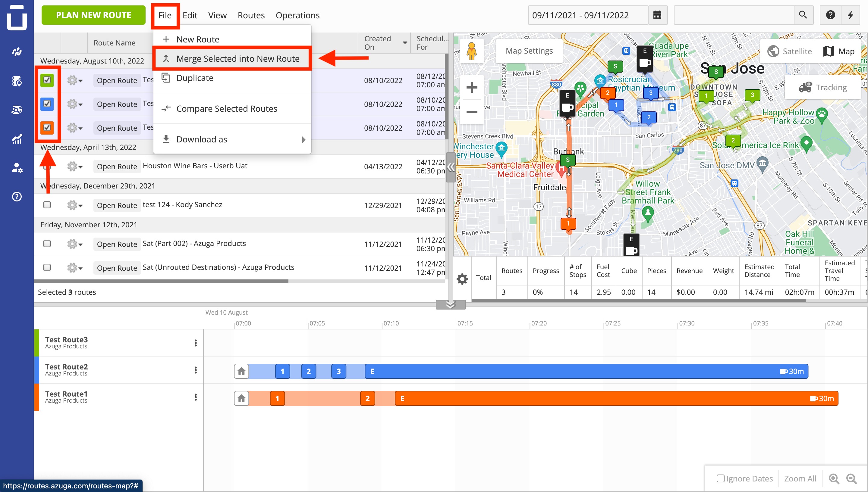Expand gear dropdown for second August 10th route

click(x=75, y=104)
